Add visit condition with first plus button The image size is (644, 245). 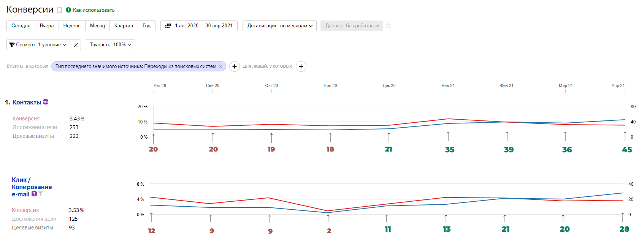coord(235,66)
